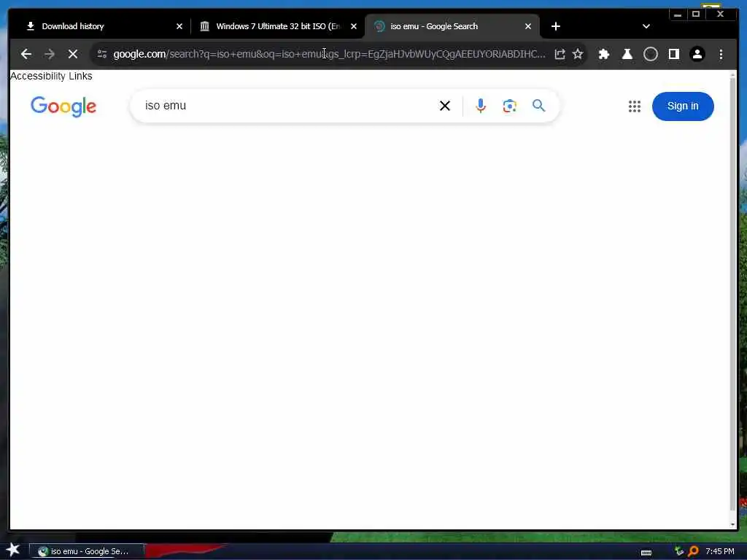Click the Sign in button

[683, 106]
